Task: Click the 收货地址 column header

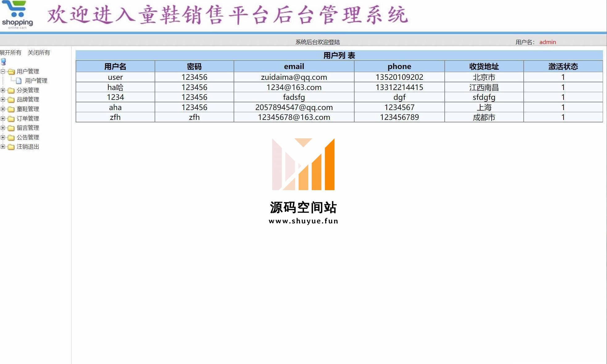Action: tap(484, 67)
